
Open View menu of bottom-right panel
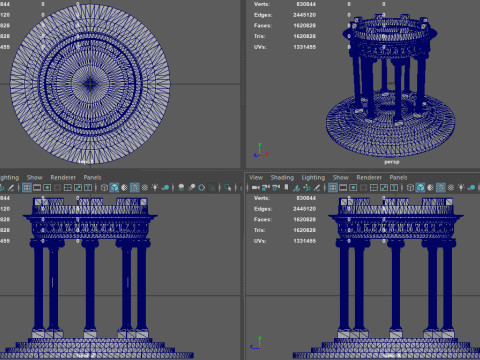point(256,177)
